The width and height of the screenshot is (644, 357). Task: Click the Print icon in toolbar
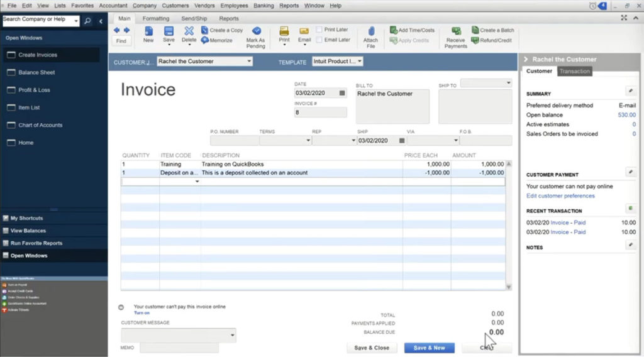(x=284, y=31)
